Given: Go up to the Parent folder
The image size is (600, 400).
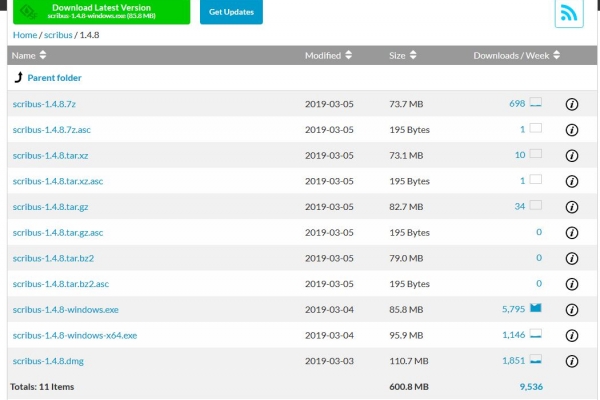Looking at the screenshot, I should [54, 78].
